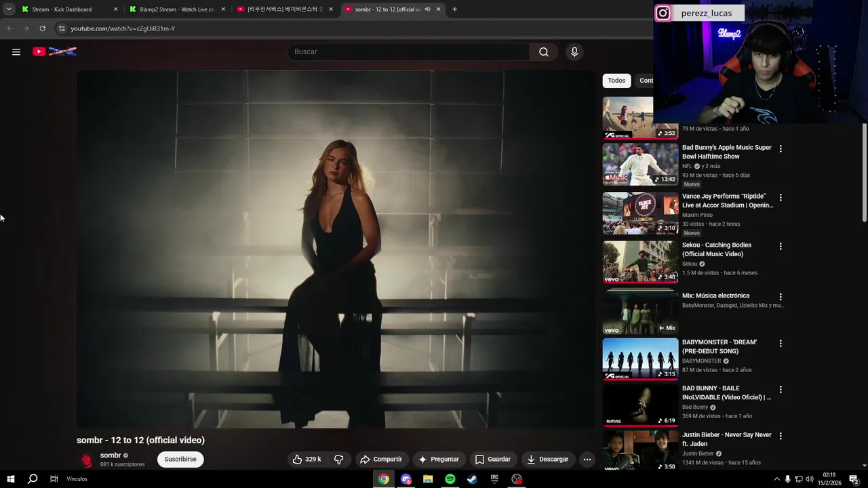This screenshot has width=868, height=488.
Task: Open Spotify from the taskbar
Action: click(x=450, y=479)
